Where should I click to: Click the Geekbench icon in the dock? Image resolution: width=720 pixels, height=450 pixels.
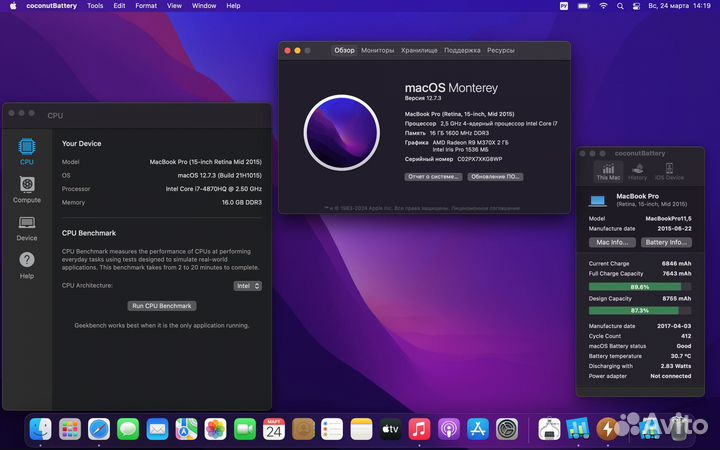(x=578, y=429)
